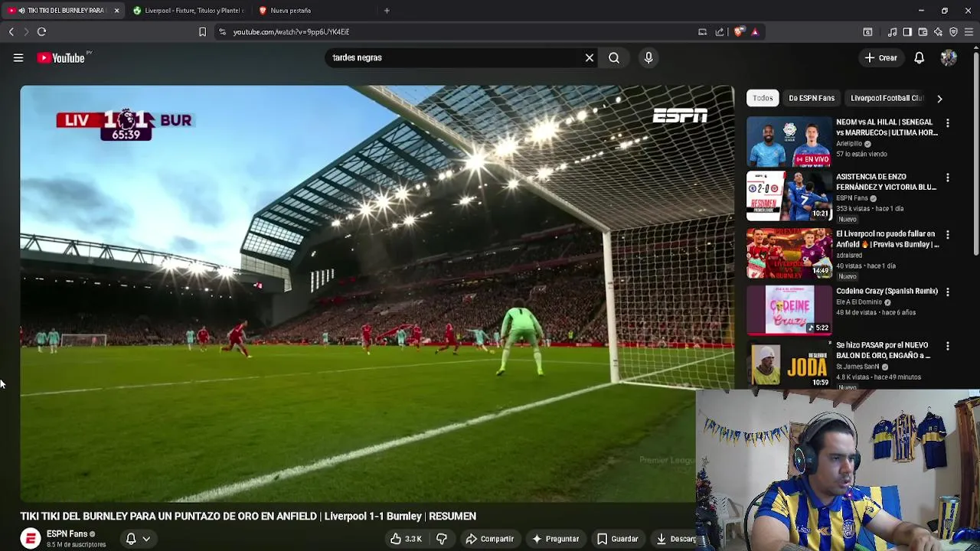Image resolution: width=980 pixels, height=551 pixels.
Task: Click the search magnifier button
Action: pyautogui.click(x=614, y=57)
